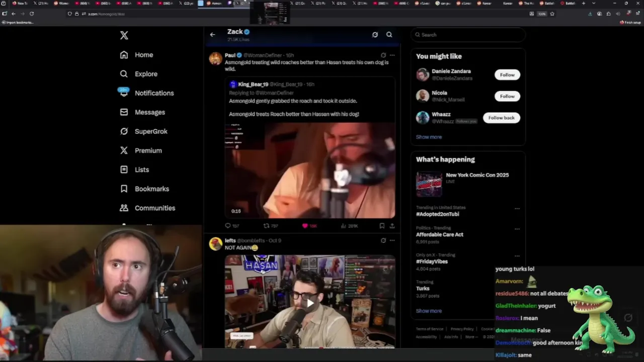
Task: Click Finish setup in browser bar
Action: [x=630, y=23]
